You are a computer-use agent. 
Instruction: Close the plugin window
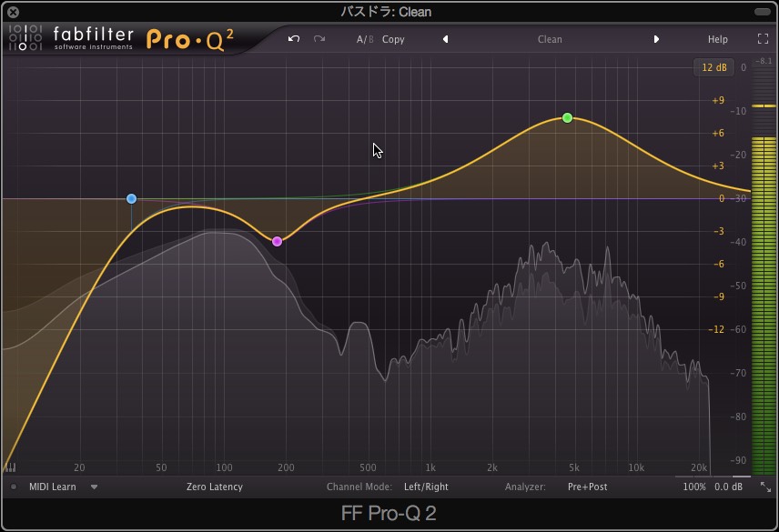click(x=14, y=12)
